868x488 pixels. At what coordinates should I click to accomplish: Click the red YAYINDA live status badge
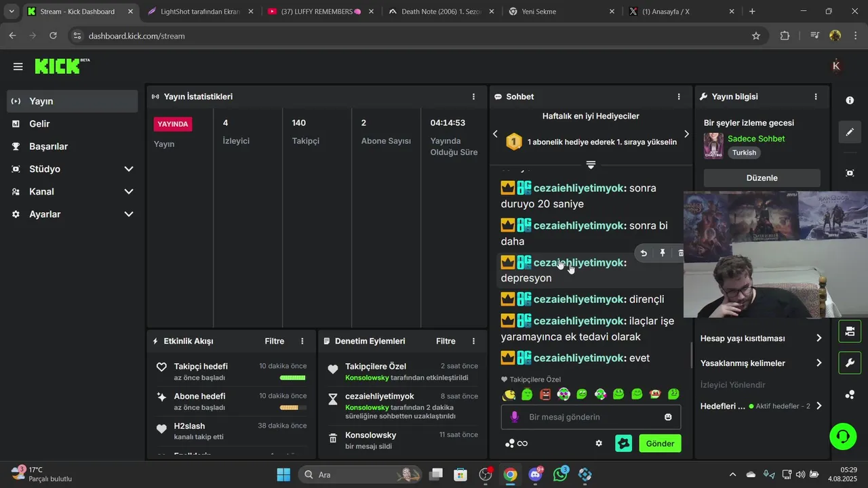click(x=173, y=124)
